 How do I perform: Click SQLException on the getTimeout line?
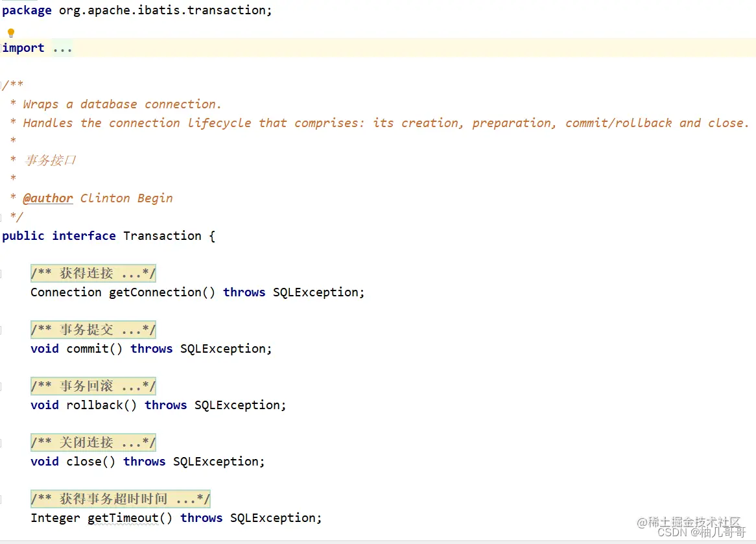click(x=273, y=518)
